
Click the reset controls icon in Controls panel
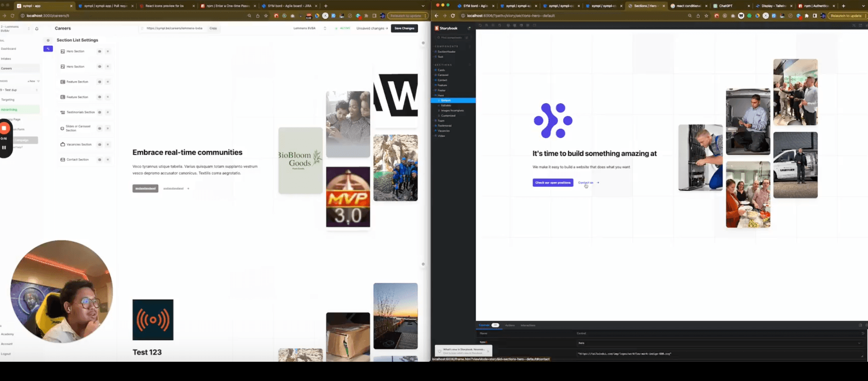[863, 333]
